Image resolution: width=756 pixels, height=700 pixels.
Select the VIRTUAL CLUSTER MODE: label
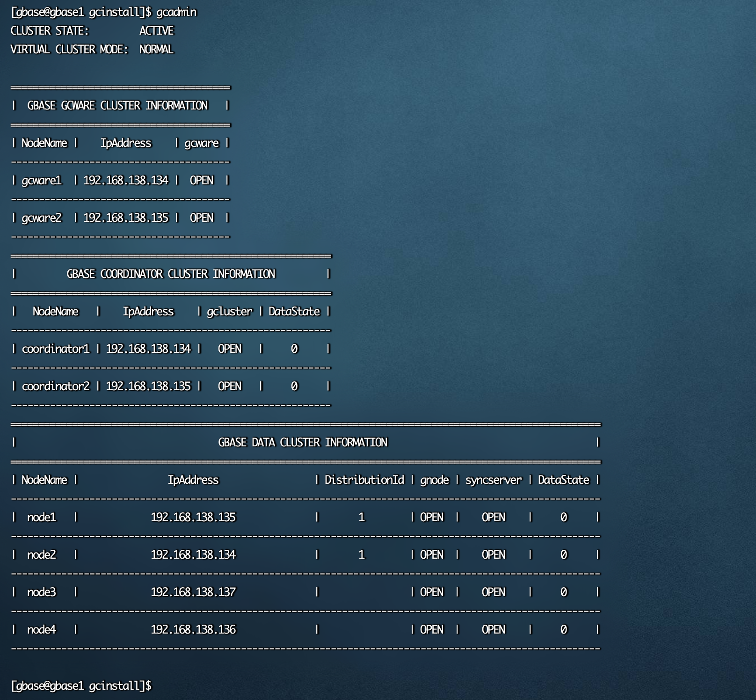[x=69, y=50]
